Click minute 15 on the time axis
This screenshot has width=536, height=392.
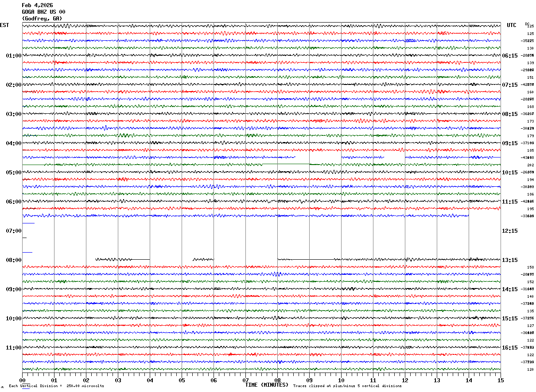tap(501, 380)
